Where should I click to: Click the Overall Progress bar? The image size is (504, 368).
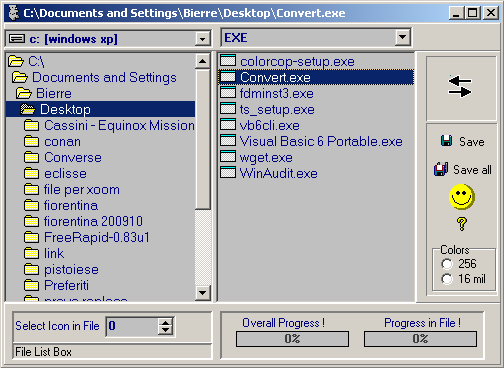[292, 339]
